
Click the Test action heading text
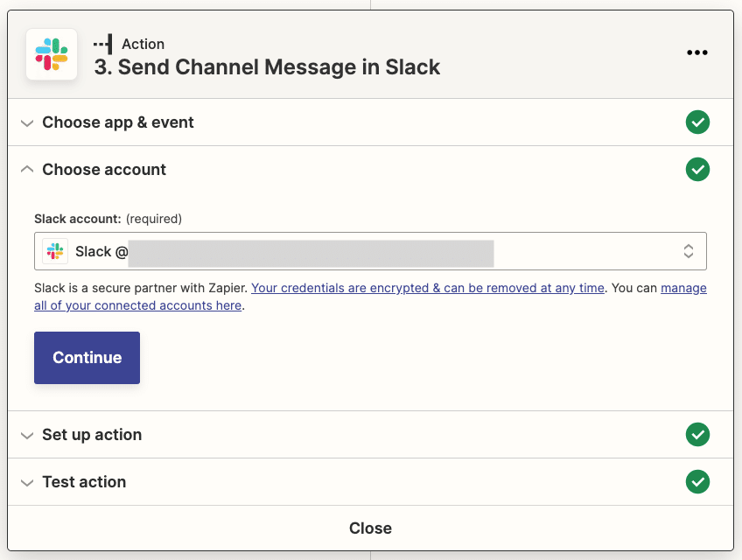pos(84,482)
